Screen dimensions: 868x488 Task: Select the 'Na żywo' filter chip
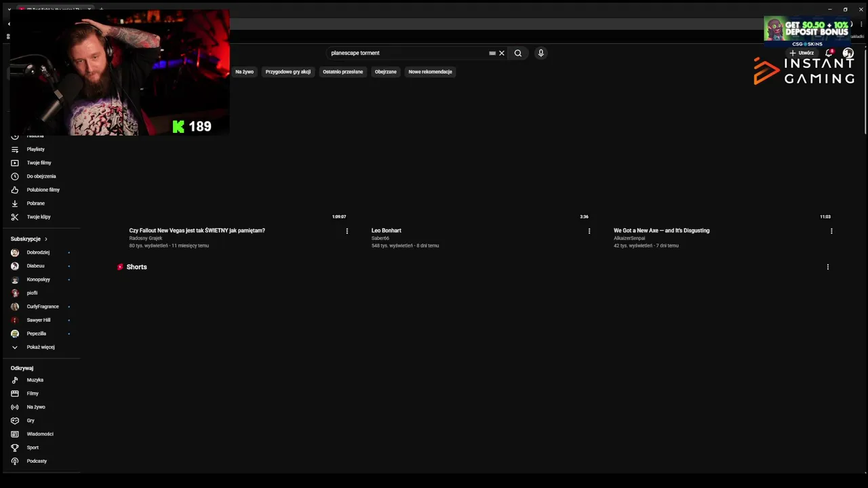tap(244, 72)
